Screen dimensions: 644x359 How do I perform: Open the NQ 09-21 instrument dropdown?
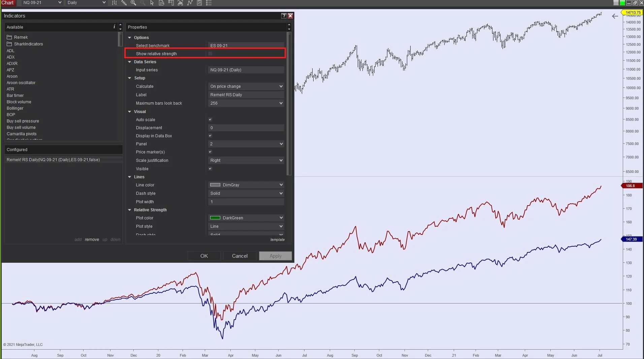coord(42,3)
